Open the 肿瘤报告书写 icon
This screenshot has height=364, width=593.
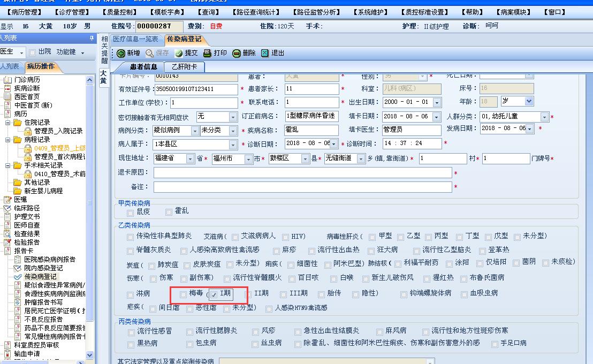coord(18,302)
